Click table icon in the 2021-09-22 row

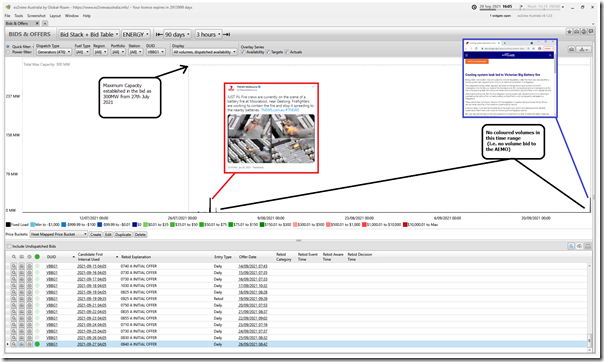click(x=22, y=312)
